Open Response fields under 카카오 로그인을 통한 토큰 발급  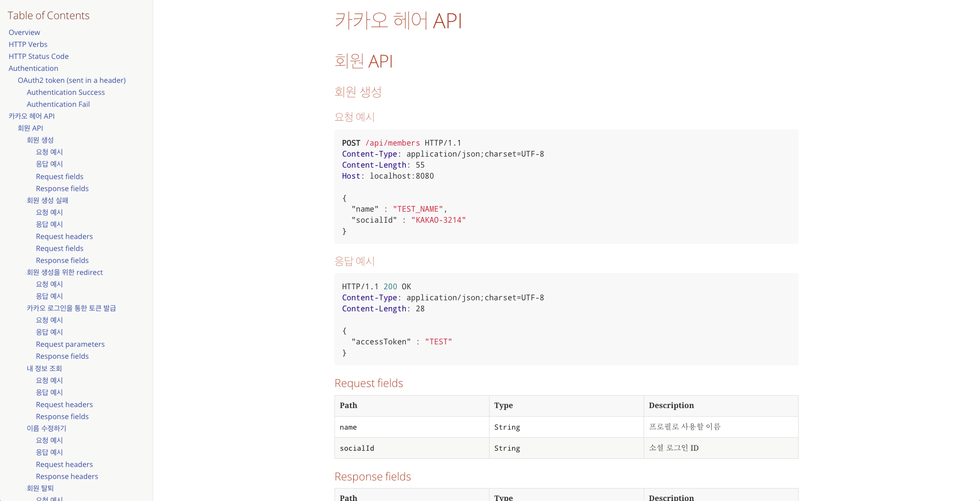(x=62, y=356)
